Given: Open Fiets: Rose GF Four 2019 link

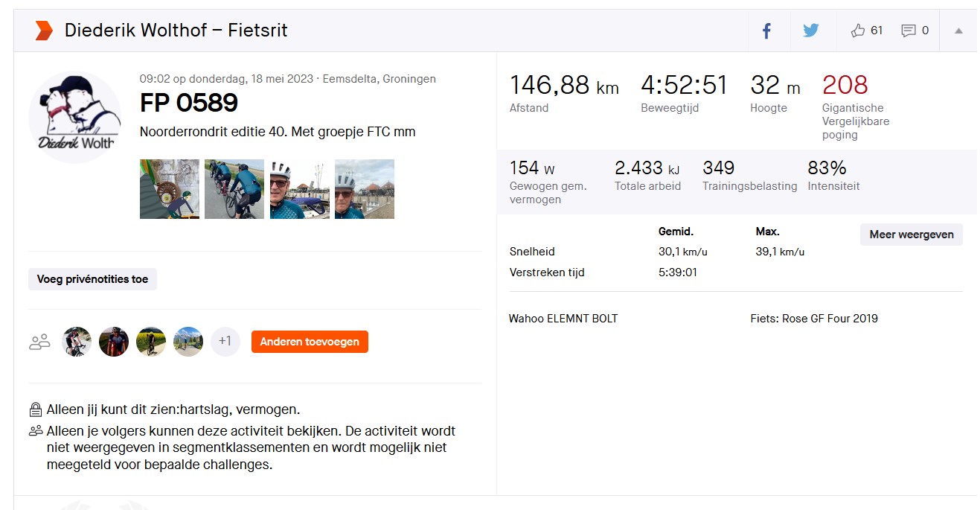Looking at the screenshot, I should [814, 319].
